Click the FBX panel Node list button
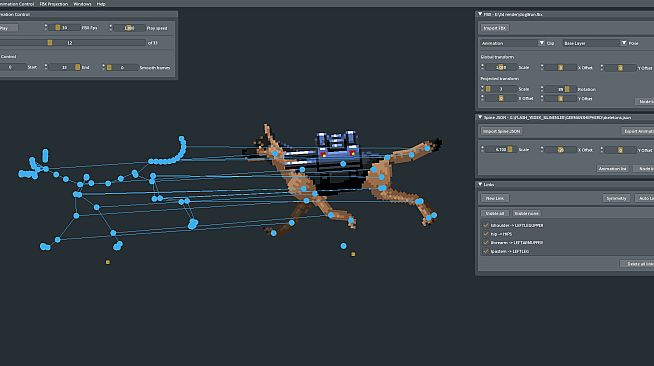The width and height of the screenshot is (654, 366). (x=645, y=101)
